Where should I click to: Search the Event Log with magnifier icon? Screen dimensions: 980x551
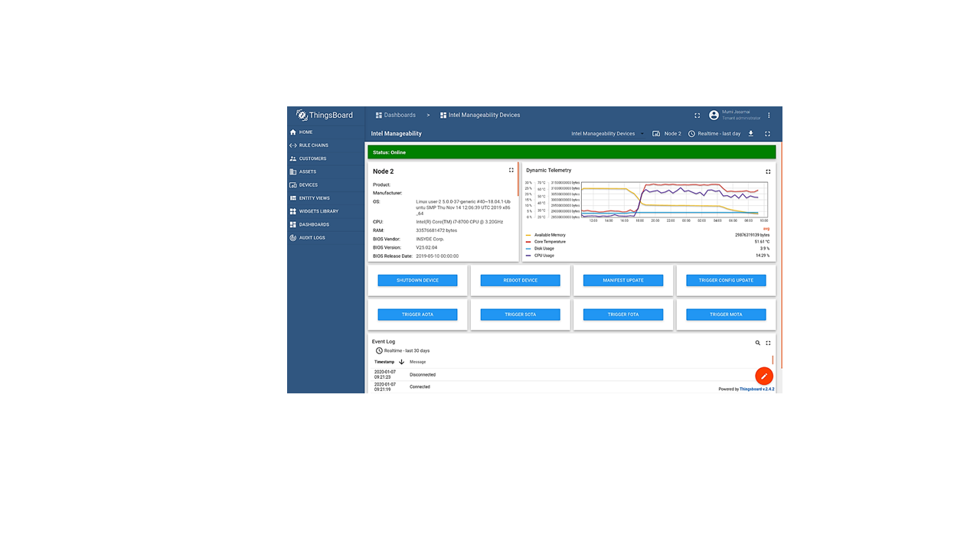point(758,343)
